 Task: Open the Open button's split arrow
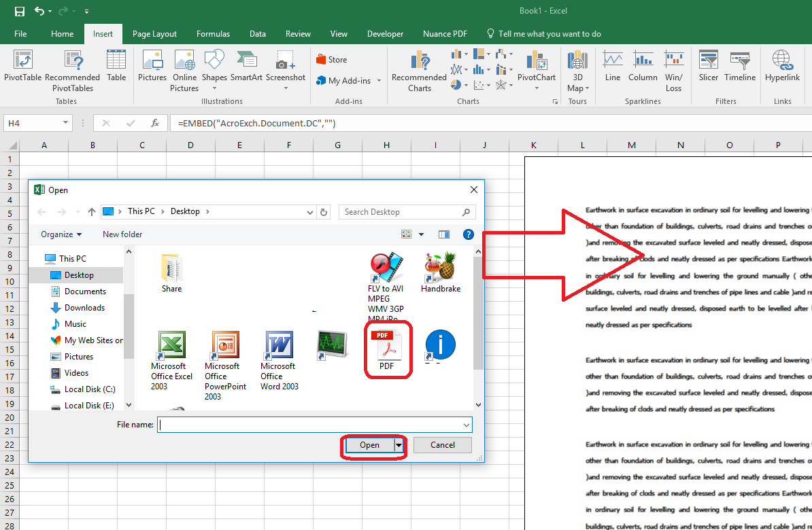[399, 445]
